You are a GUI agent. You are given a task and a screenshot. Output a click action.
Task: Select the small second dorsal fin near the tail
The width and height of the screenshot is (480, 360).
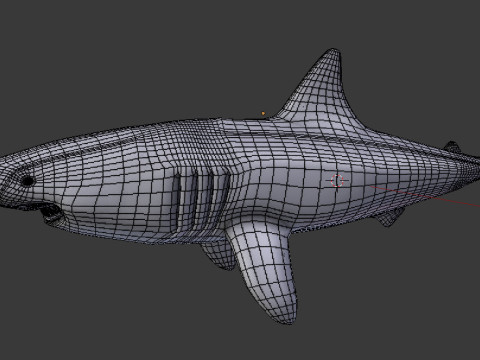tap(452, 147)
